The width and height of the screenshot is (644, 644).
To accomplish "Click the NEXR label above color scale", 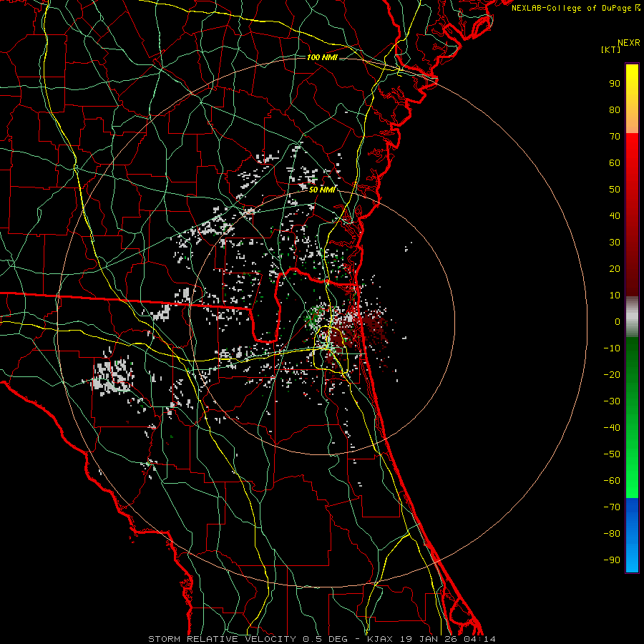I will coord(629,43).
